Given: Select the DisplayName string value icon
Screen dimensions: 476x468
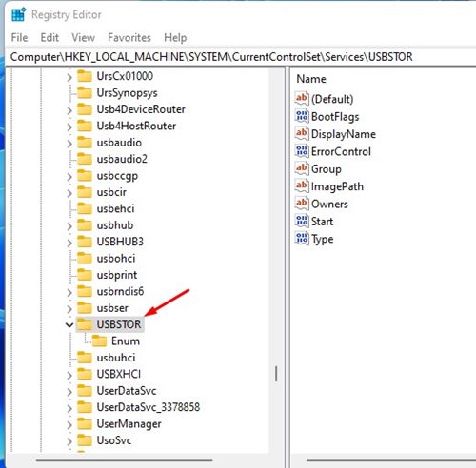Looking at the screenshot, I should click(302, 133).
